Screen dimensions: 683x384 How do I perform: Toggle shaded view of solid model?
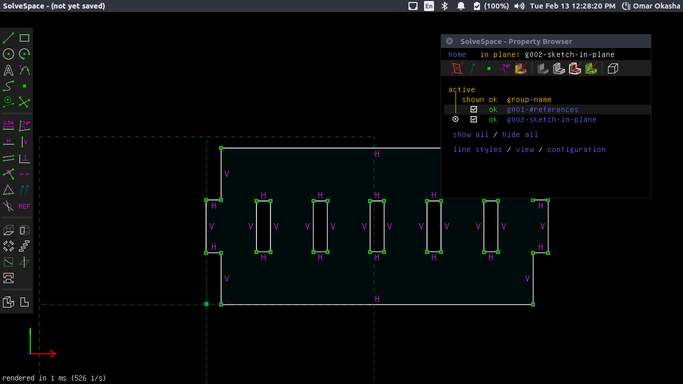543,68
